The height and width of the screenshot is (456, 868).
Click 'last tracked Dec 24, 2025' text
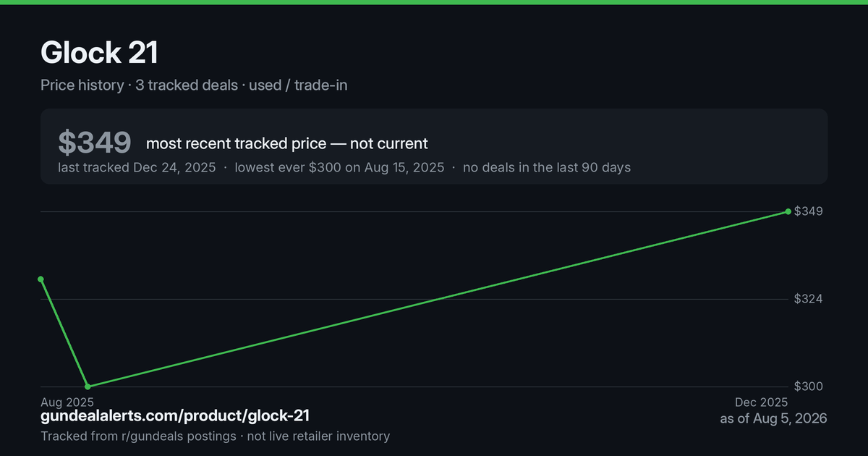click(137, 167)
